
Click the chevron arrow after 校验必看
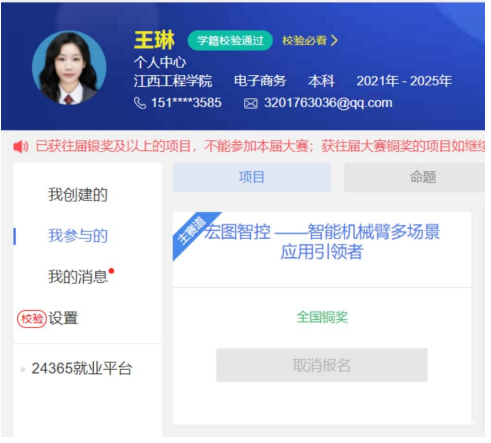coord(334,41)
